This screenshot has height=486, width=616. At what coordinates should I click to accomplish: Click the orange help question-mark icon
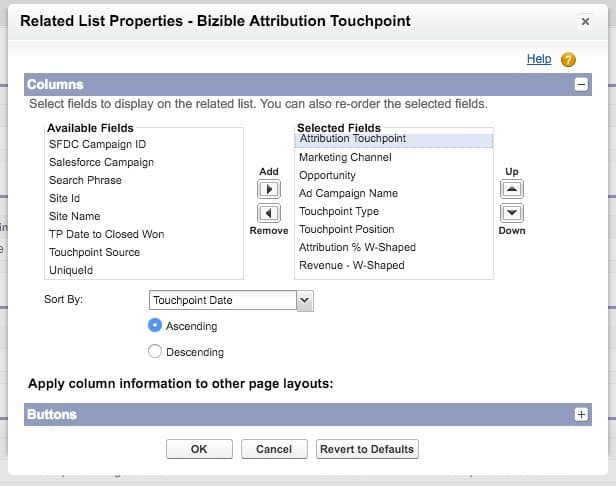pos(568,59)
